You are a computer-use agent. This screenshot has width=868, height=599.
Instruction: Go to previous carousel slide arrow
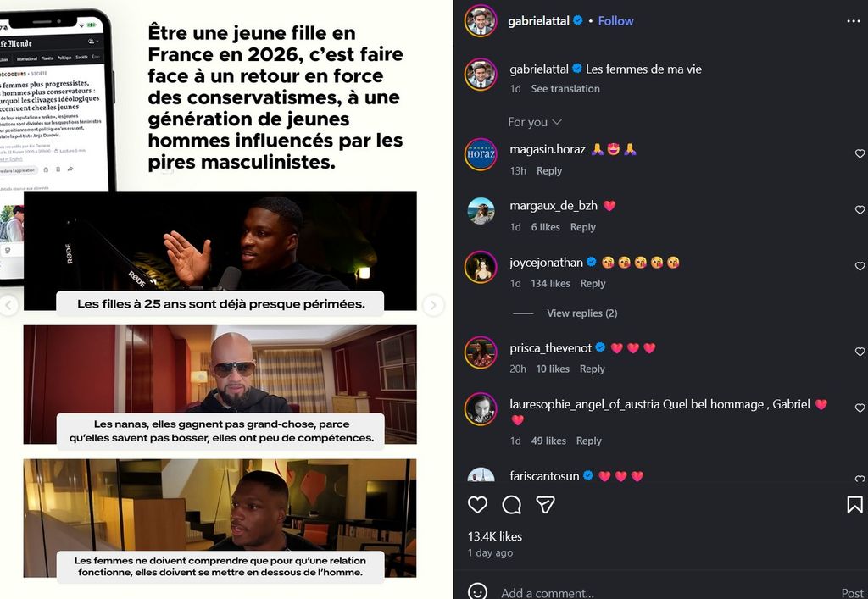[8, 305]
